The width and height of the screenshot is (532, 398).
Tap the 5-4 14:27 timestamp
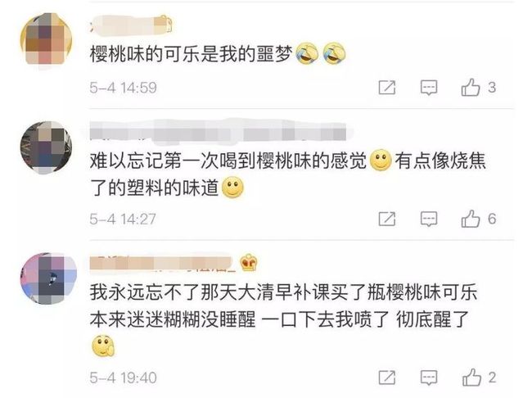tap(123, 219)
